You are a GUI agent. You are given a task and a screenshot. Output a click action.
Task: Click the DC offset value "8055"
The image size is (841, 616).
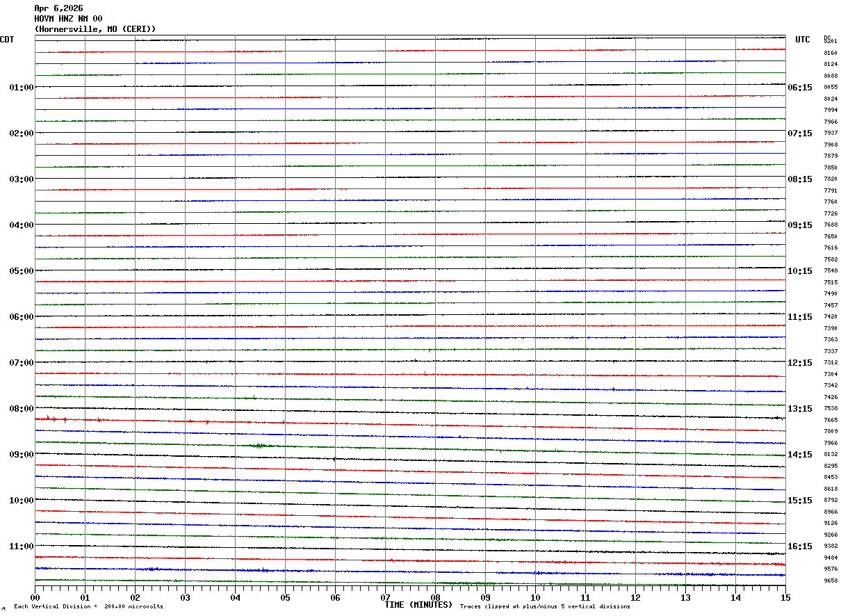pyautogui.click(x=831, y=88)
